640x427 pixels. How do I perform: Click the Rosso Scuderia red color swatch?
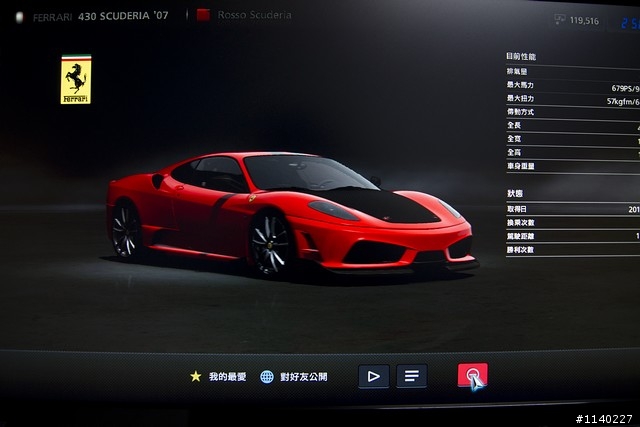203,15
